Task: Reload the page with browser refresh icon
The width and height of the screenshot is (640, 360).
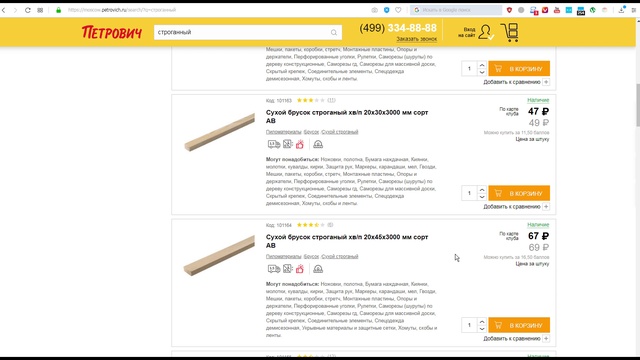Action: [x=28, y=10]
